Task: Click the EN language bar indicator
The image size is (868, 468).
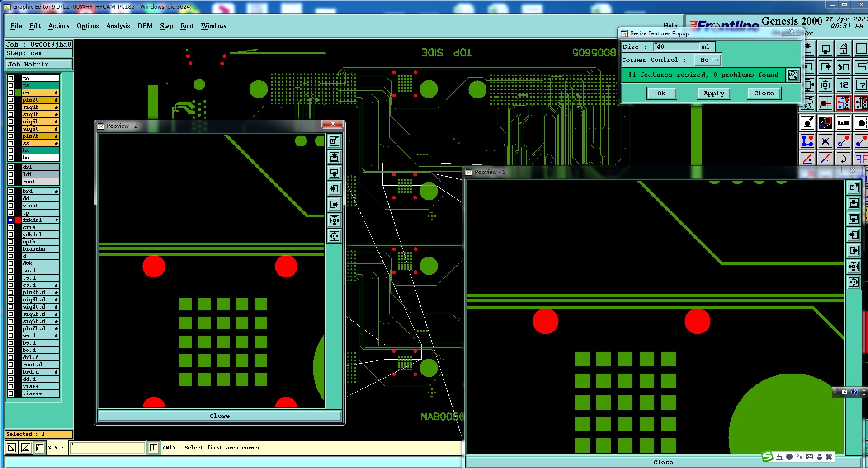Action: pos(844,392)
